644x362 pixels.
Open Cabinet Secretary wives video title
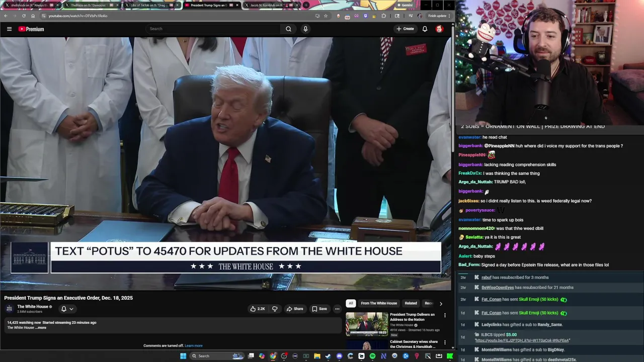[414, 344]
